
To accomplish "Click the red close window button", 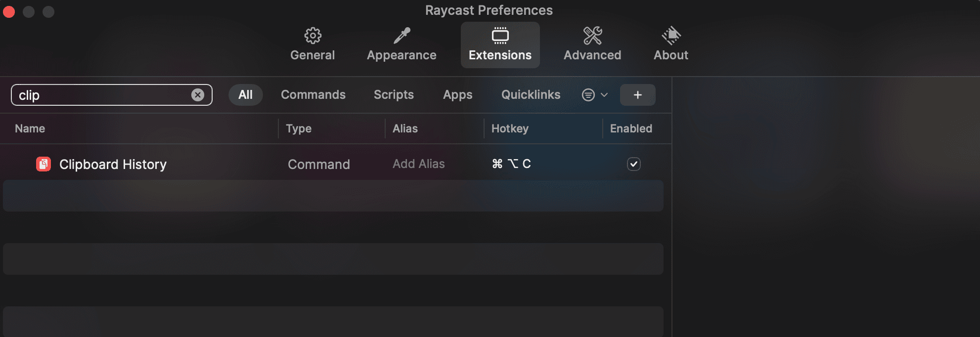I will 9,11.
